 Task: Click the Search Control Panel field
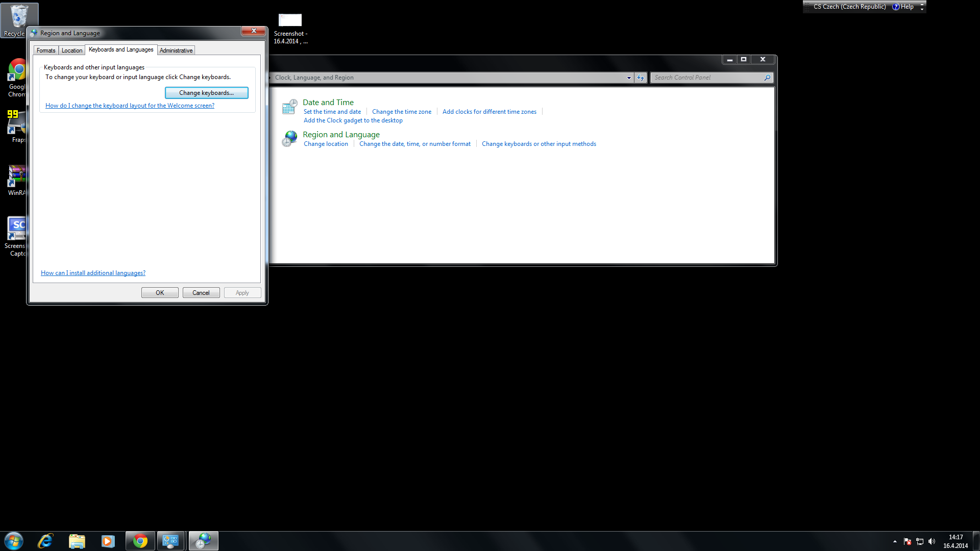click(707, 78)
